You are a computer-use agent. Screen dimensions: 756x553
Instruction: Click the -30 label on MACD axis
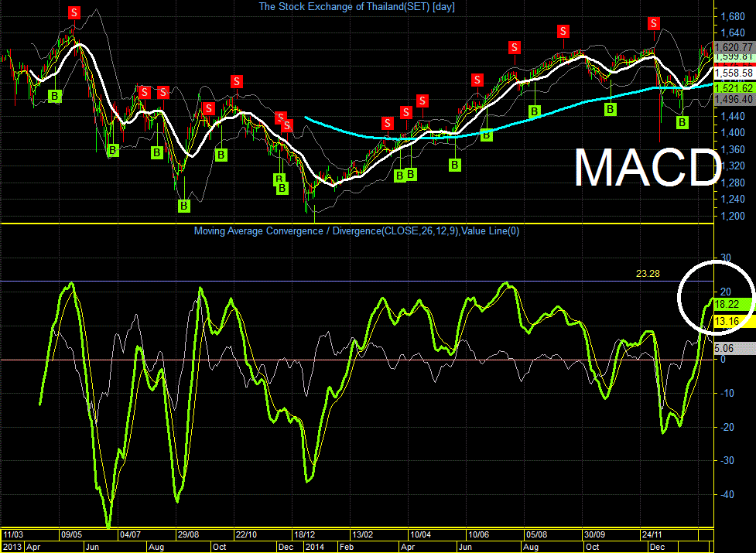point(727,460)
